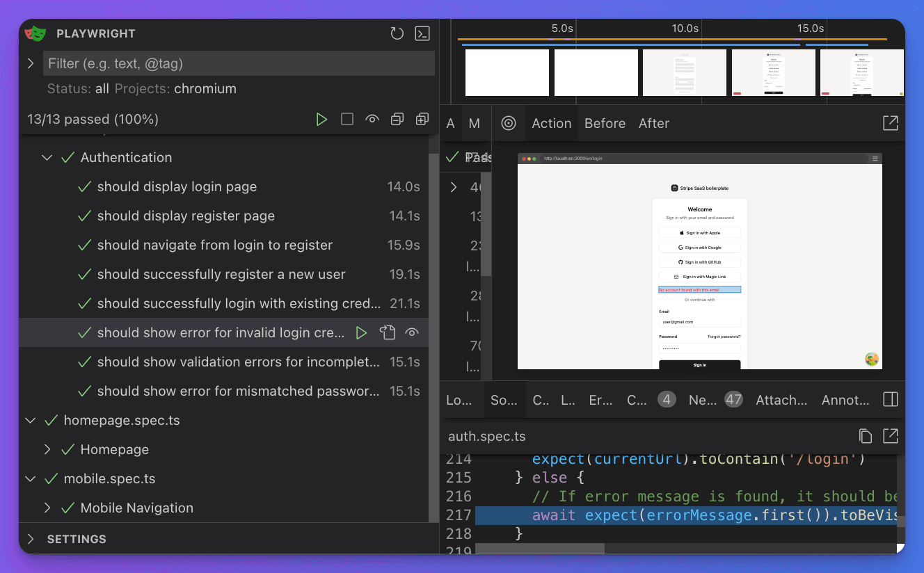
Task: Expand the SETTINGS section at the bottom
Action: pyautogui.click(x=30, y=538)
